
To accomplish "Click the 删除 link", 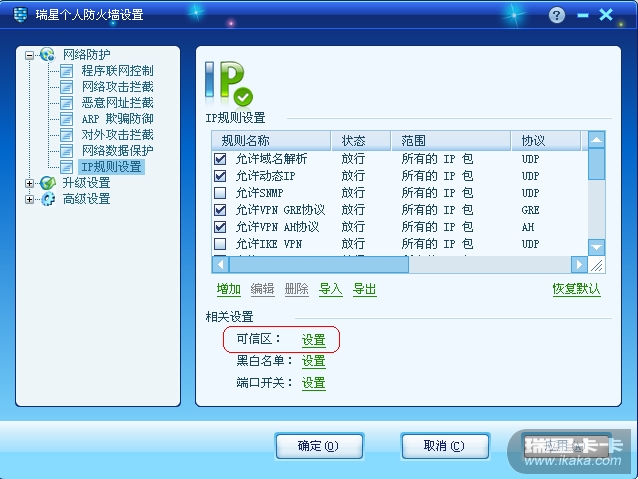I will pos(297,289).
